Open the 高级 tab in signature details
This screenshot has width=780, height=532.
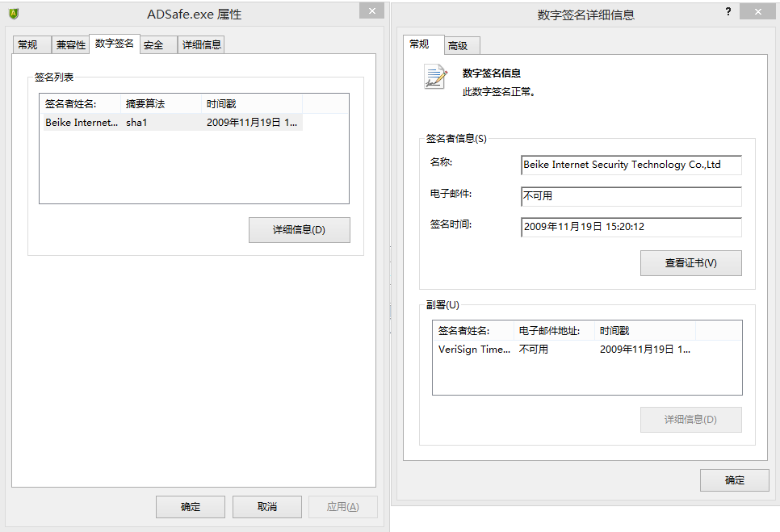tap(462, 46)
